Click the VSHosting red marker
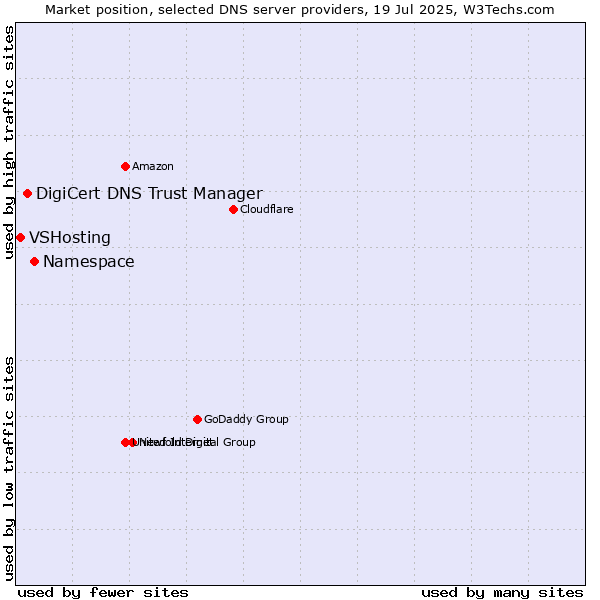Viewport: 600px width, 600px height. click(21, 238)
